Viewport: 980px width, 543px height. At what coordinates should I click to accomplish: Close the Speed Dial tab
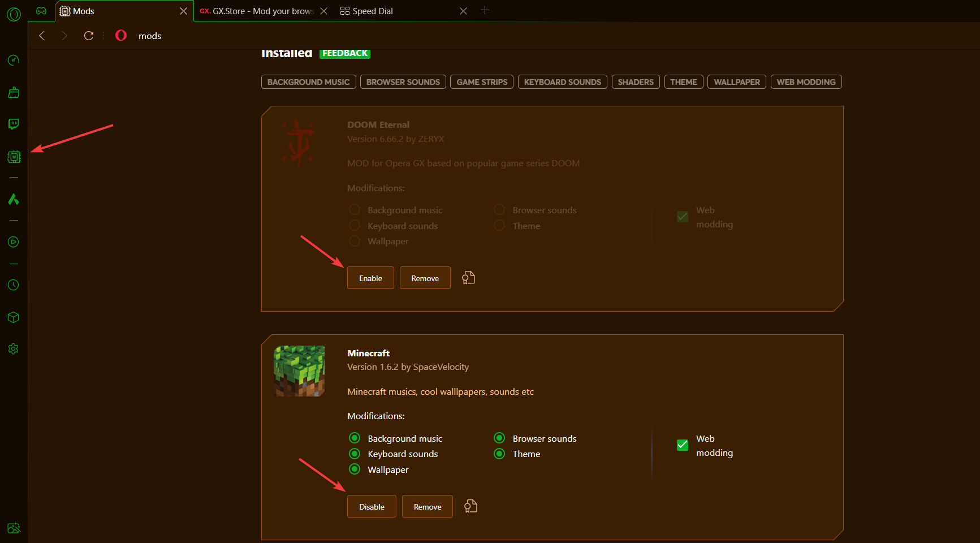[463, 11]
